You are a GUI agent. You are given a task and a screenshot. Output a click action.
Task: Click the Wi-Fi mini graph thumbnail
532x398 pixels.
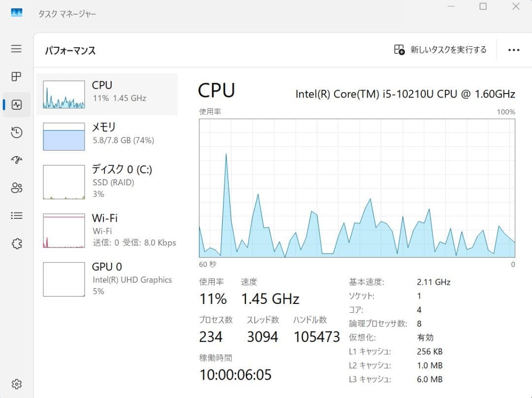(x=63, y=230)
